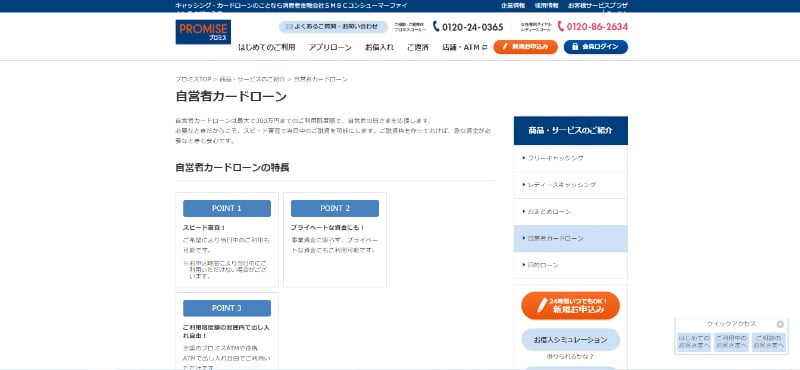Click quick access ご相談のお客さまへ

pos(768,342)
